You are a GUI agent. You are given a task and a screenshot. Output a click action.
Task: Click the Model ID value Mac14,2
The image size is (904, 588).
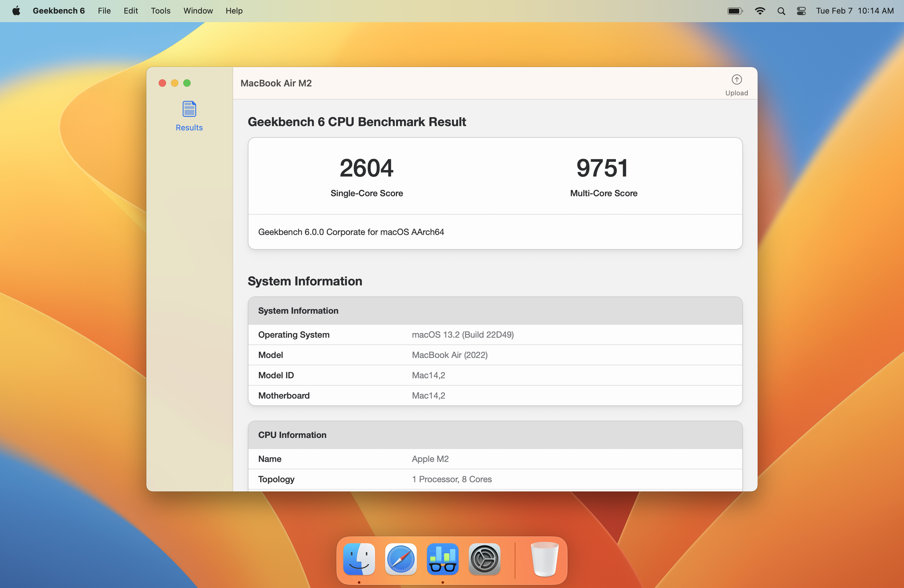pyautogui.click(x=428, y=375)
